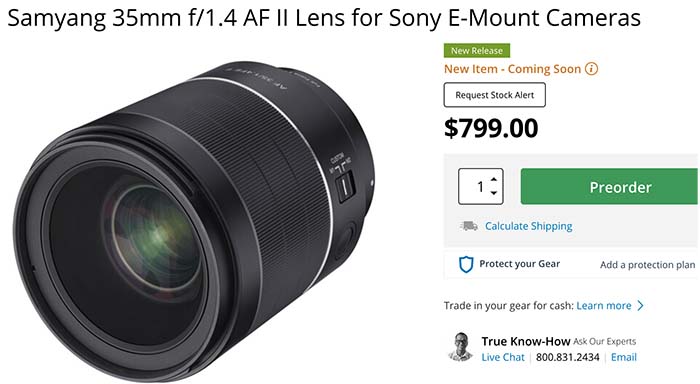
Task: Open the trade-in Learn more link
Action: (604, 305)
